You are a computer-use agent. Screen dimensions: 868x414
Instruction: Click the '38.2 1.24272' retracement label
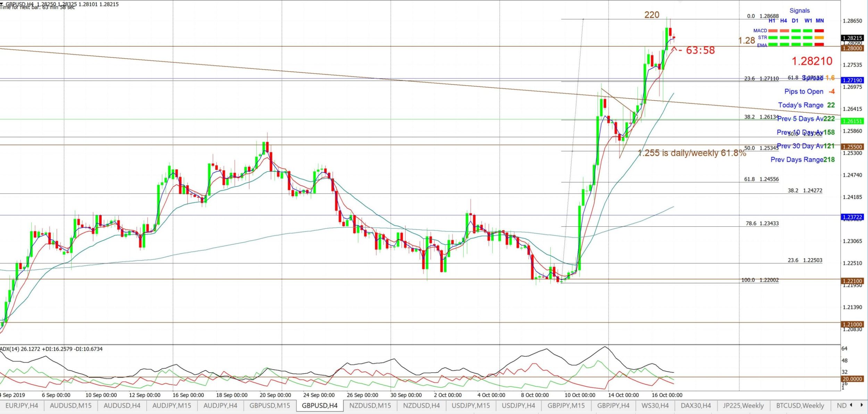[805, 190]
